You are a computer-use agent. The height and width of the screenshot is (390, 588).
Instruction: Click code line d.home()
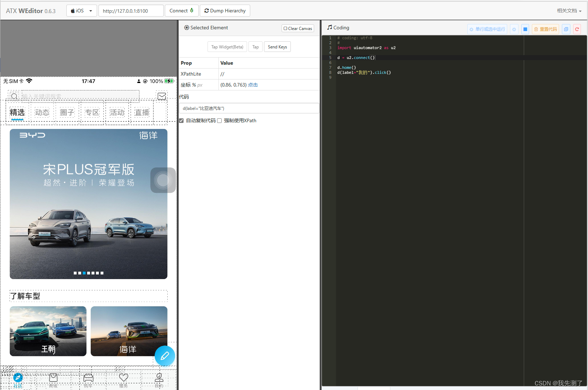347,67
